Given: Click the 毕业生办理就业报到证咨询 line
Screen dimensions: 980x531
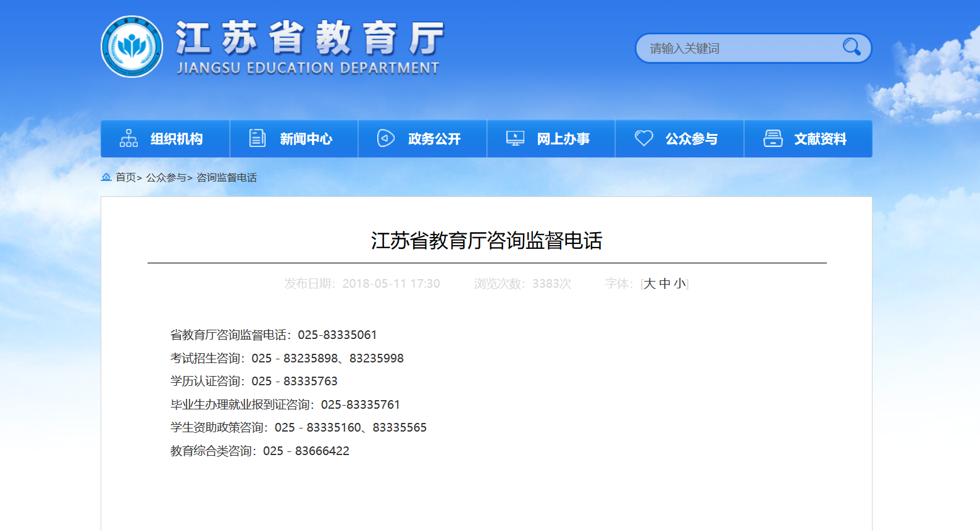Looking at the screenshot, I should 285,404.
